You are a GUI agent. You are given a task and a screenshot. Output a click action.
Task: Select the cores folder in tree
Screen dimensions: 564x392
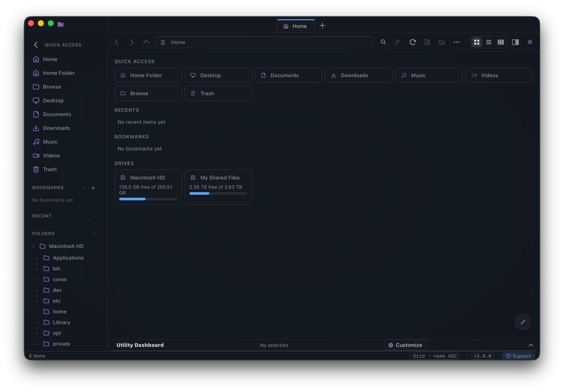click(60, 280)
